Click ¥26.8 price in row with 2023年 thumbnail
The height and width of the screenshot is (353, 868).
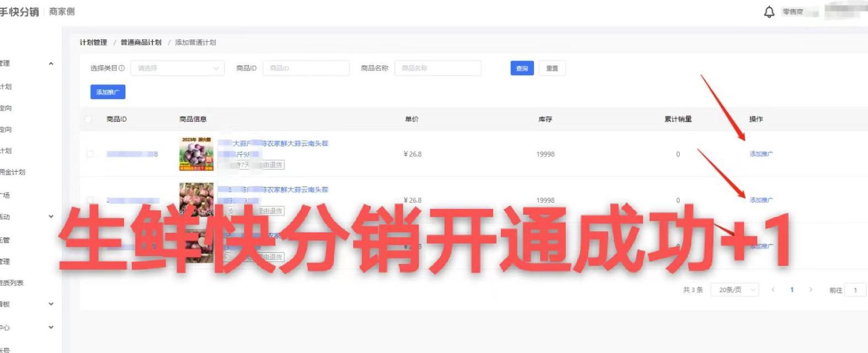click(412, 154)
